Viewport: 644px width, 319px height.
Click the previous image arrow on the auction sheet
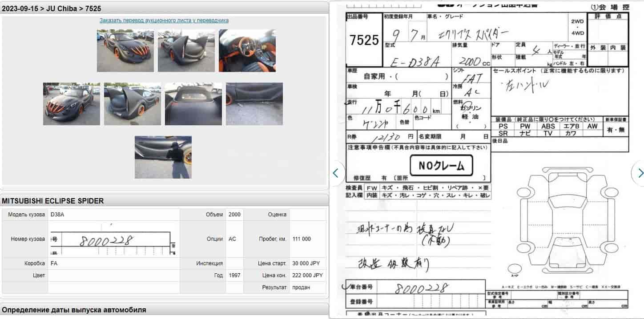click(x=337, y=173)
